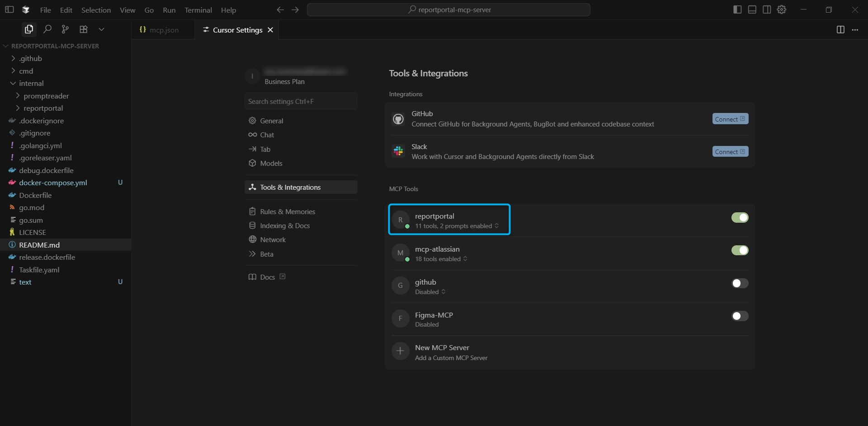Open the Extensions view
Image resolution: width=868 pixels, height=426 pixels.
point(83,29)
